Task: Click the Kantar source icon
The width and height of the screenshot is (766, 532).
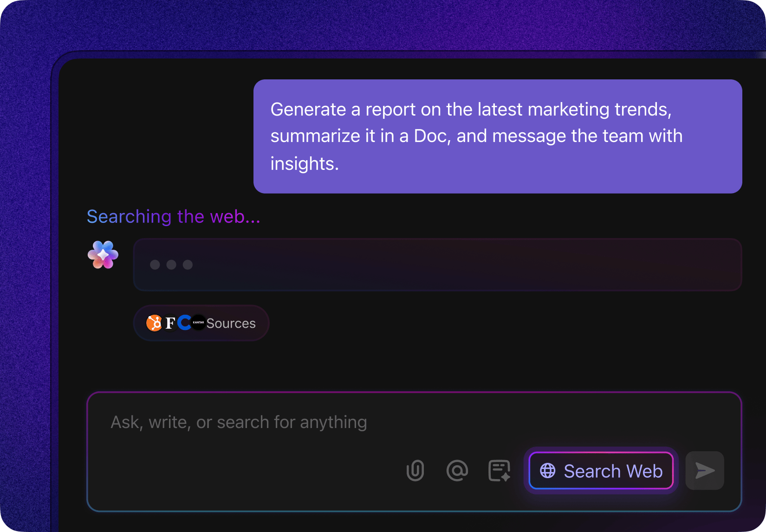Action: (x=199, y=322)
